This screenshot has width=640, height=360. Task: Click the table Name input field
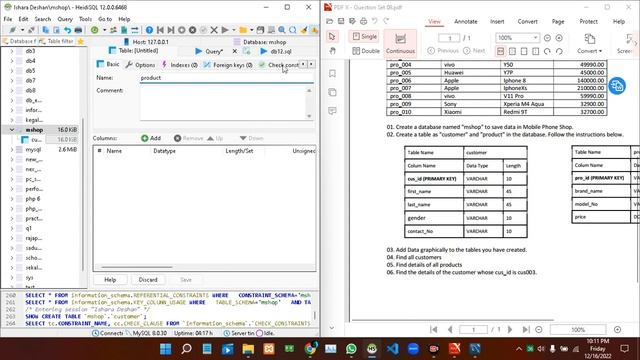[227, 78]
